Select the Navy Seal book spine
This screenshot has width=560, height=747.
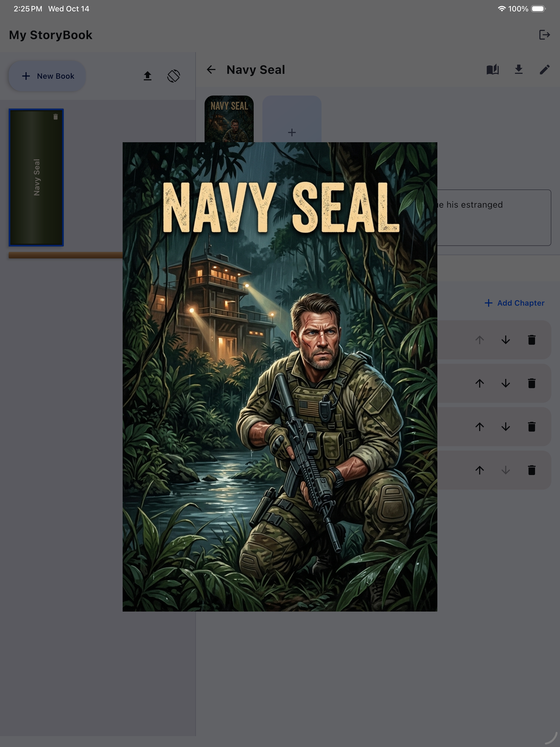click(x=36, y=177)
